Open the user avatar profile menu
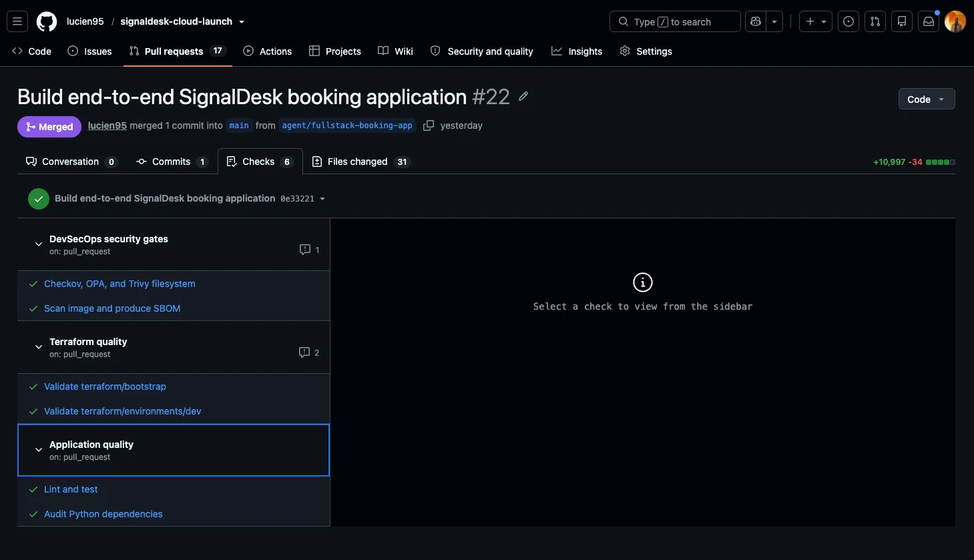This screenshot has width=974, height=560. pyautogui.click(x=955, y=21)
